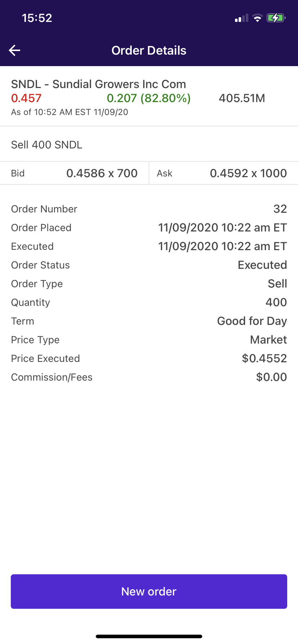Tap the Order Details header title
This screenshot has height=644, width=298.
[149, 51]
